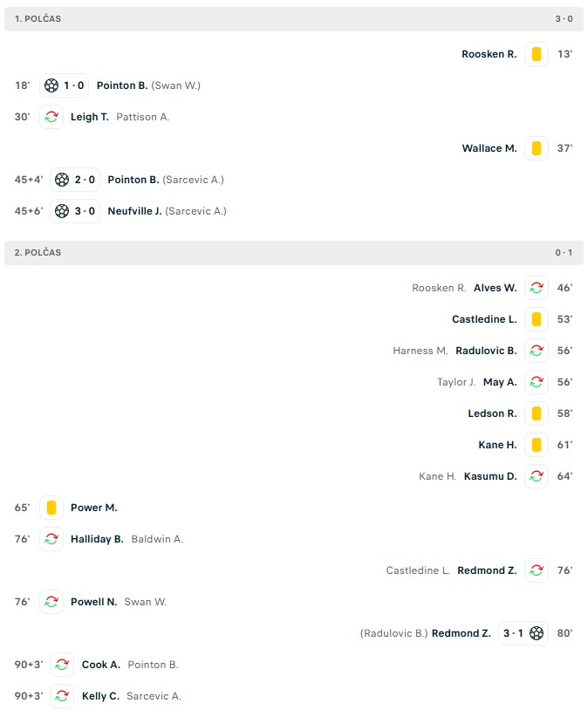Click substitution icon beside Alves W.

537,288
